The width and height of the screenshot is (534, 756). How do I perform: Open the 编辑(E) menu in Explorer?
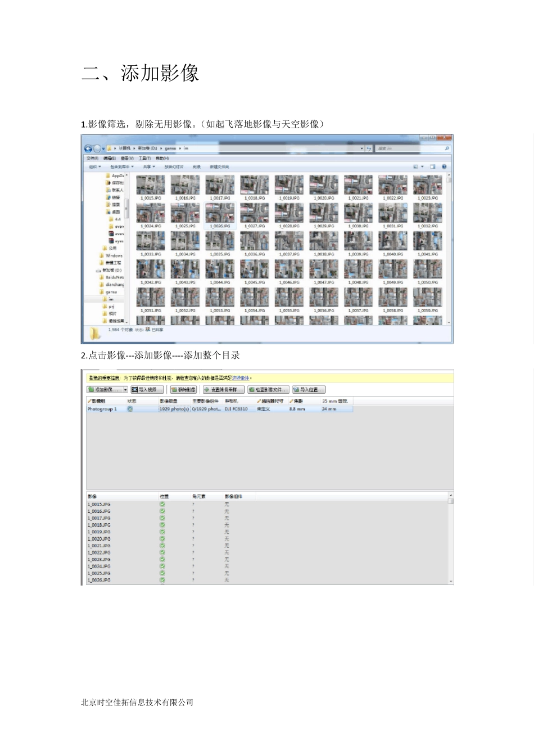point(110,158)
